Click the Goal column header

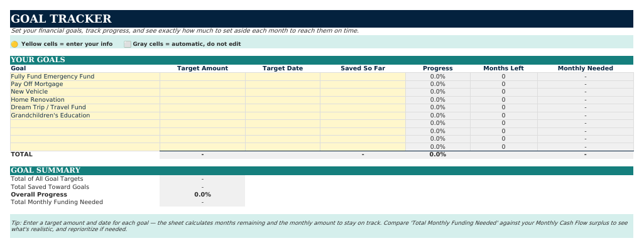tap(18, 68)
